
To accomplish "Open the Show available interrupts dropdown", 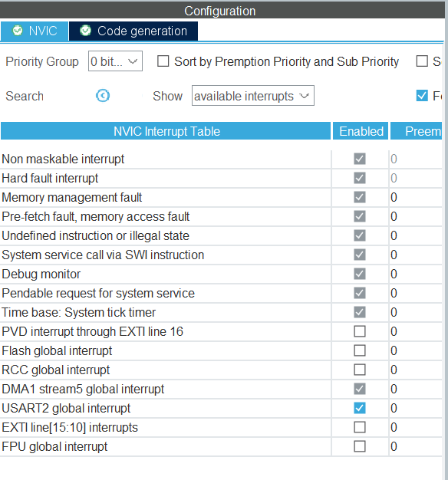I will [252, 96].
